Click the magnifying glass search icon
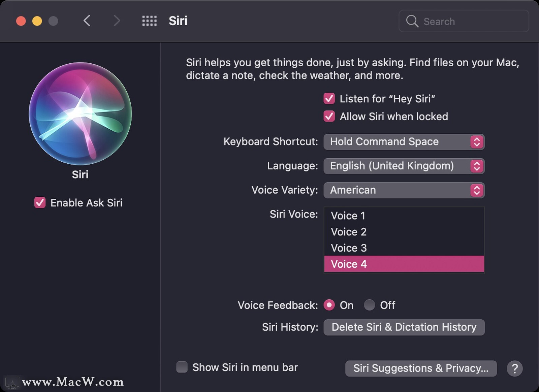Screen dimensions: 539x392 [x=412, y=21]
